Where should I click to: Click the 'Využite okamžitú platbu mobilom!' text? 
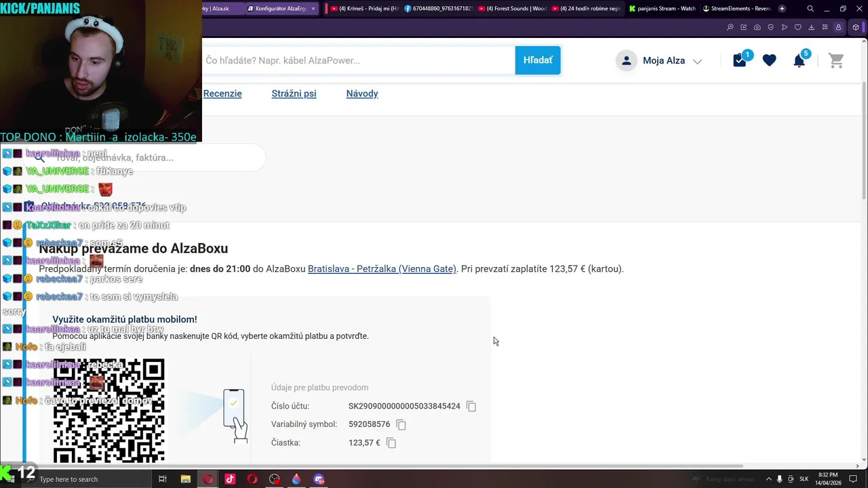point(125,319)
